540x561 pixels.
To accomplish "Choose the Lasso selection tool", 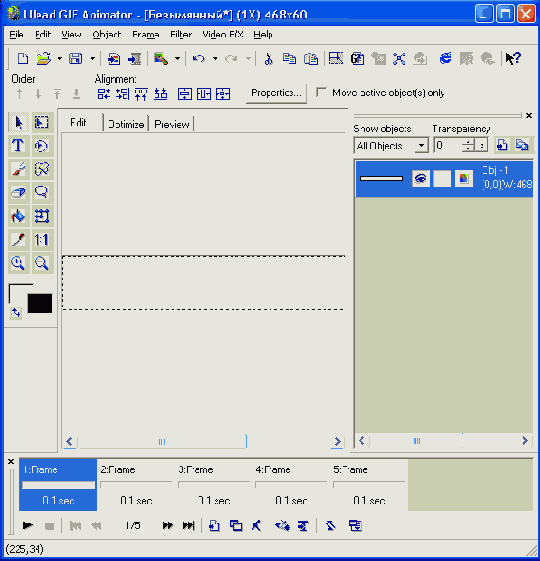I will click(x=42, y=192).
